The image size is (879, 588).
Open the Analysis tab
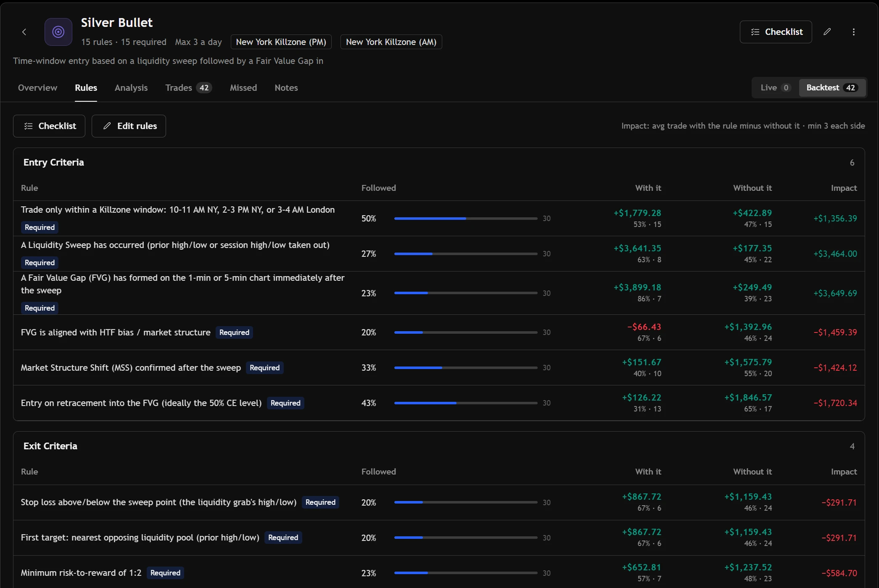[x=131, y=87]
